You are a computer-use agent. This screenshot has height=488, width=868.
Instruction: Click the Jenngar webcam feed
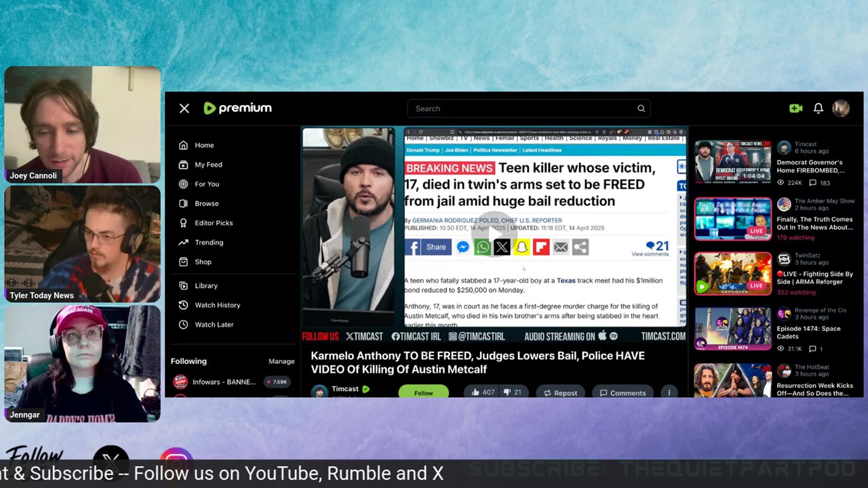click(x=83, y=364)
